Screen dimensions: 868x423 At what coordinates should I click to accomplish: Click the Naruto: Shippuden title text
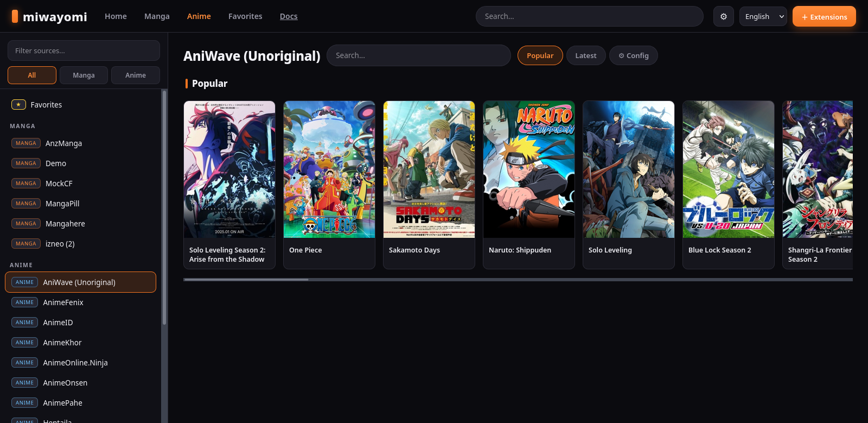(520, 250)
